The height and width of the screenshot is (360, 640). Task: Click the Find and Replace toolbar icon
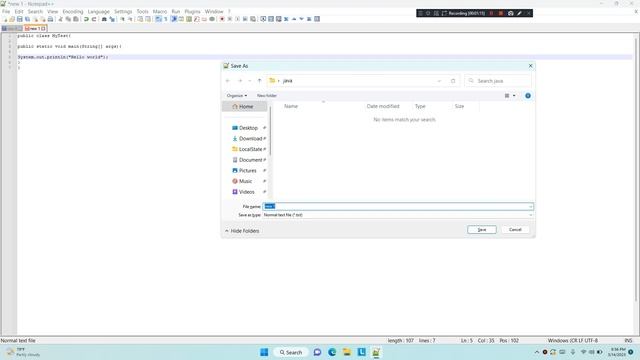(x=112, y=19)
